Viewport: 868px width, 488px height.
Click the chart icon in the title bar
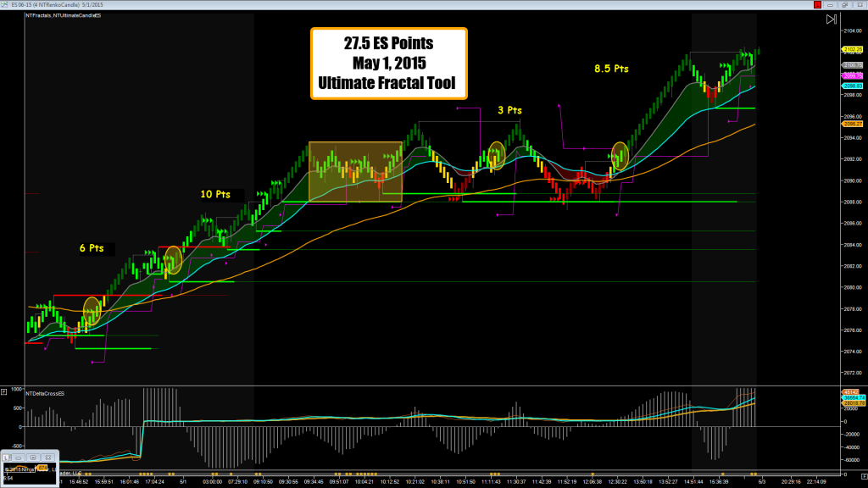coord(6,4)
